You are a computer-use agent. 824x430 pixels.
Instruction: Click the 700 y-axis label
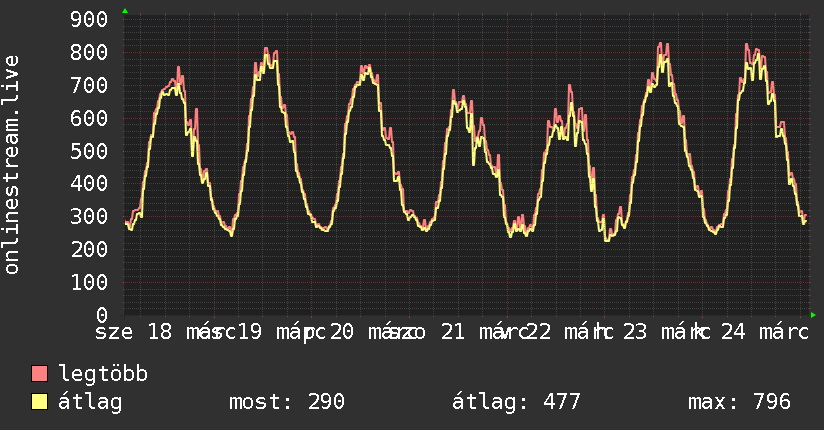(89, 85)
